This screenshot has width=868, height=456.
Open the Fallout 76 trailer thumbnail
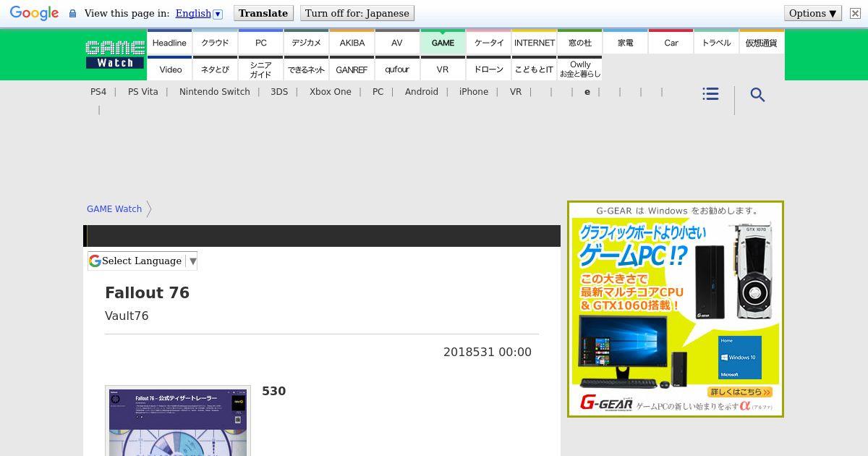click(x=178, y=421)
